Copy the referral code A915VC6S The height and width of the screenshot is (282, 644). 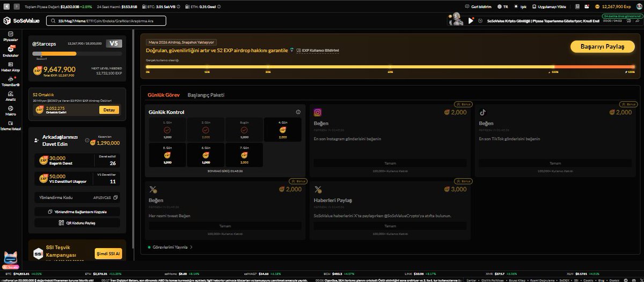115,197
